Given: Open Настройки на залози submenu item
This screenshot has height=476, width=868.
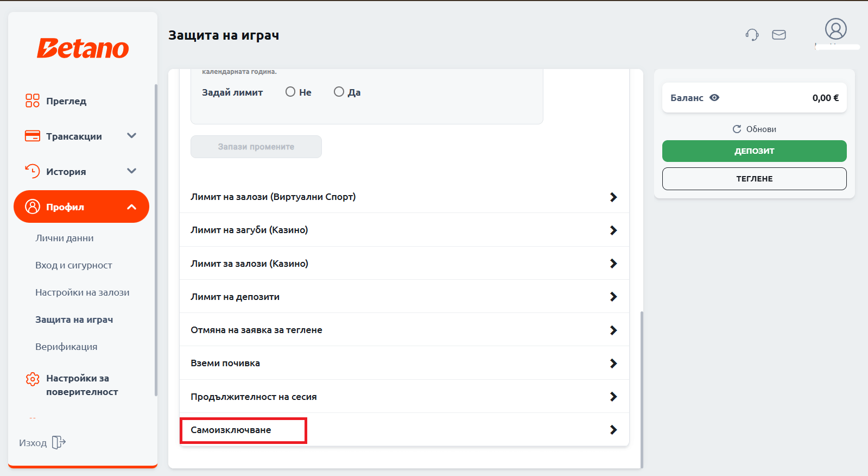Looking at the screenshot, I should pyautogui.click(x=83, y=292).
